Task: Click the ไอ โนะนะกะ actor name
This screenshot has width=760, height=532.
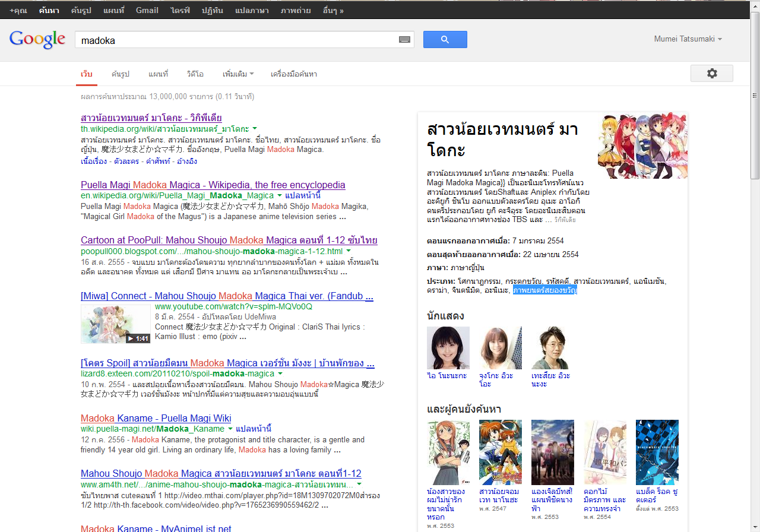Action: [446, 376]
